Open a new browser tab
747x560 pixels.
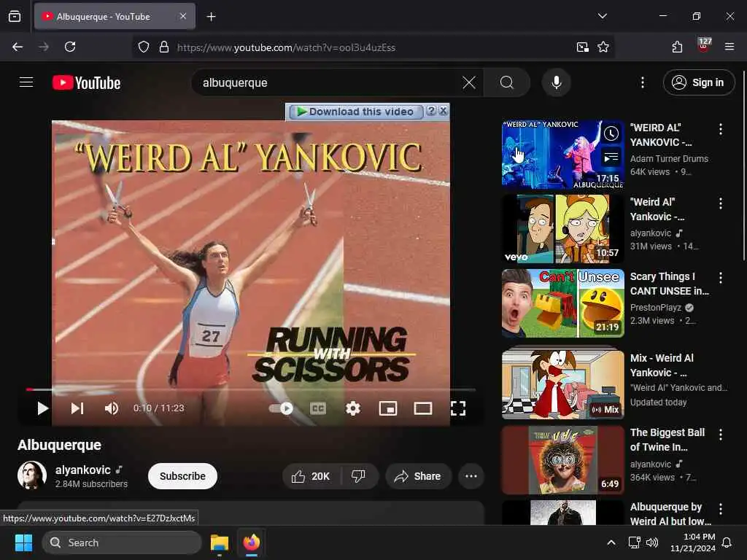(211, 17)
